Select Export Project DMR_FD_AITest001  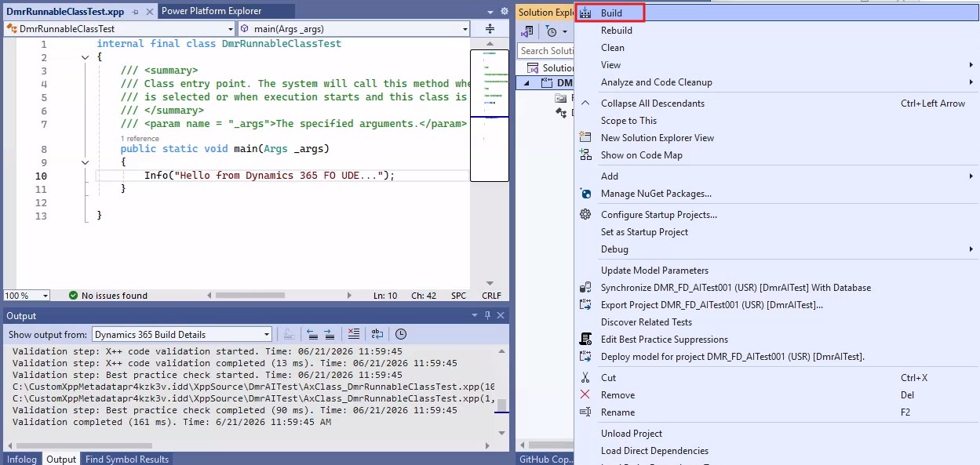(x=777, y=304)
